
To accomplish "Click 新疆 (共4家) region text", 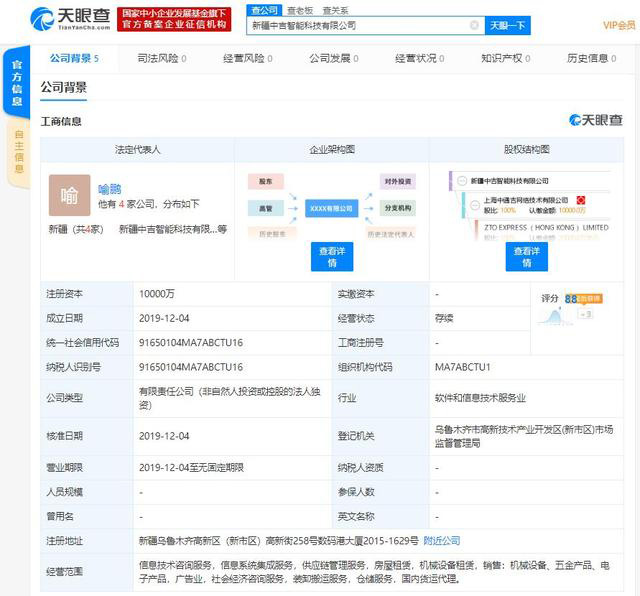I will click(x=76, y=229).
